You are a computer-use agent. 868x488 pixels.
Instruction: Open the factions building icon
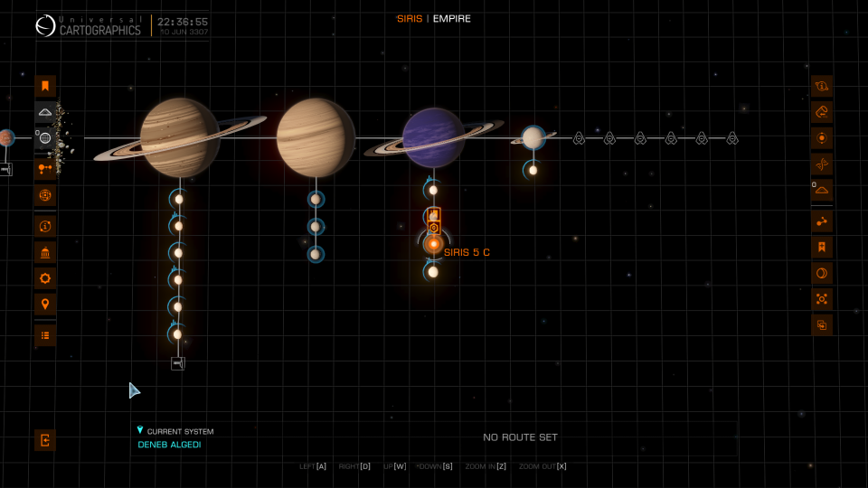[x=45, y=253]
